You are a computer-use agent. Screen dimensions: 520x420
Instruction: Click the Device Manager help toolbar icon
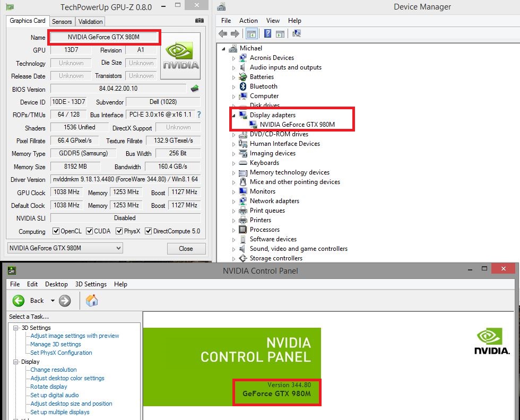coord(267,33)
